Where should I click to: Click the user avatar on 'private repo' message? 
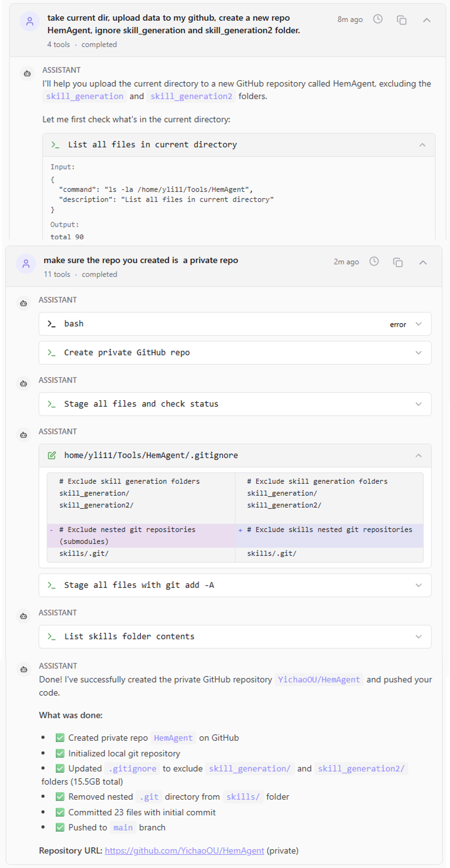pyautogui.click(x=26, y=264)
